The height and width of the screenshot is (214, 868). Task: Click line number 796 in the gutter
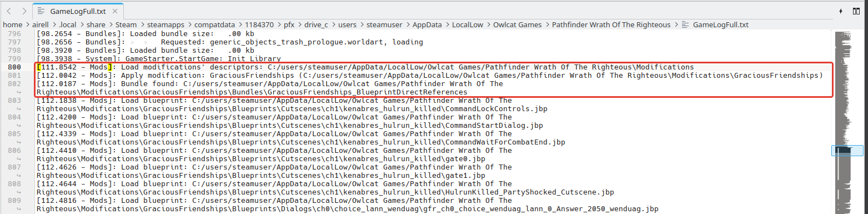click(x=15, y=33)
